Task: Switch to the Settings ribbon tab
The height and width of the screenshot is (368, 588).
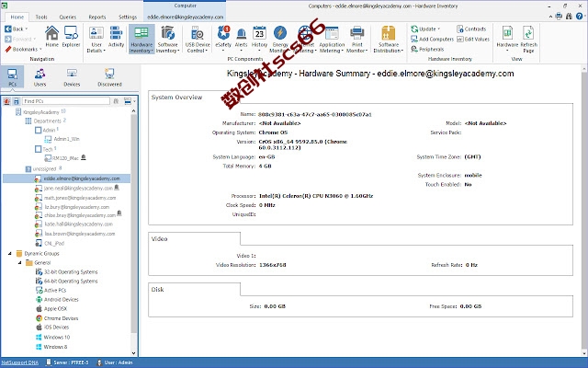Action: coord(128,17)
